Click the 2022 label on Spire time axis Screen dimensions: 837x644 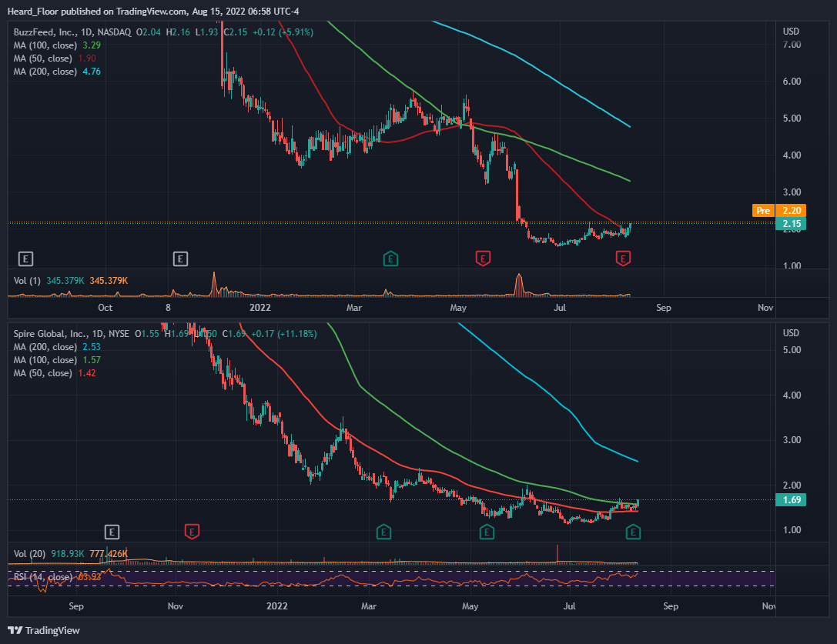[277, 606]
